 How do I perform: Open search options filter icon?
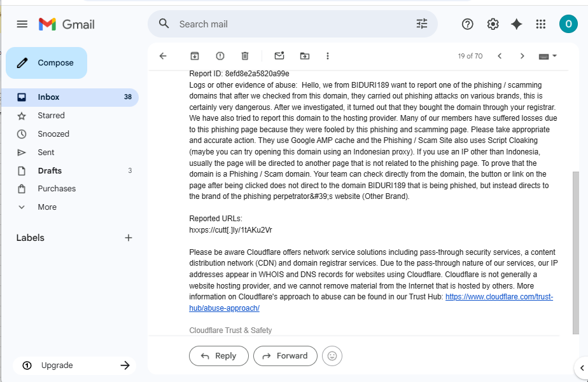(422, 24)
